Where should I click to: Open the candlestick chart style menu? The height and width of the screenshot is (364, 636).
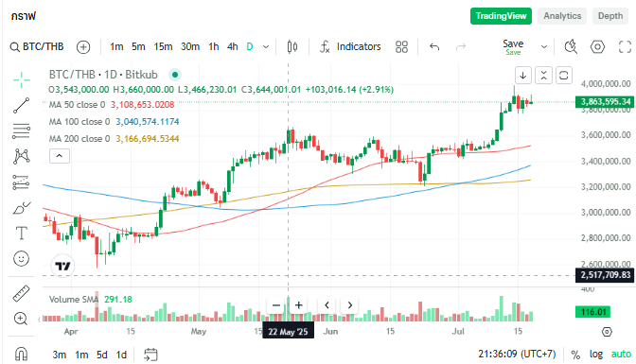click(x=292, y=47)
